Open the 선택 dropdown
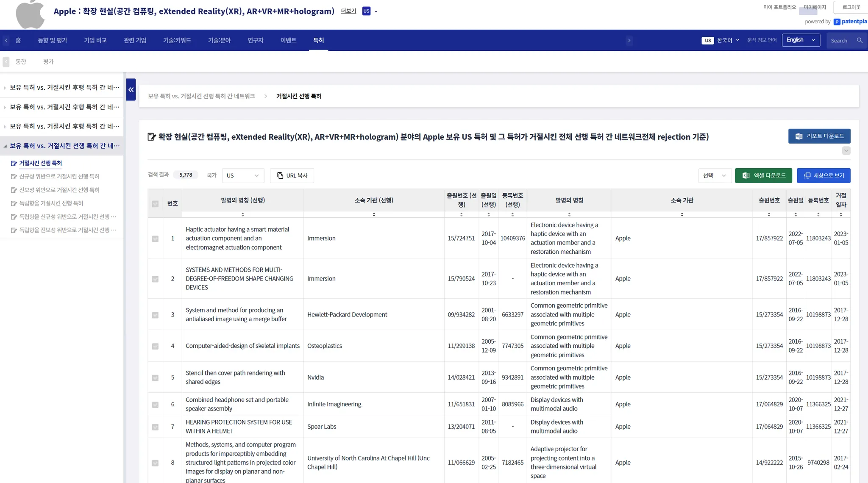The image size is (868, 483). (x=715, y=175)
